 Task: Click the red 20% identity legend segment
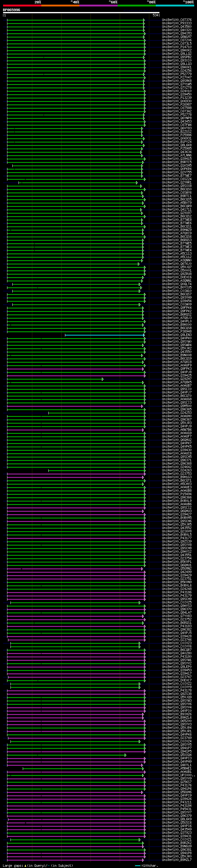pos(22,6)
